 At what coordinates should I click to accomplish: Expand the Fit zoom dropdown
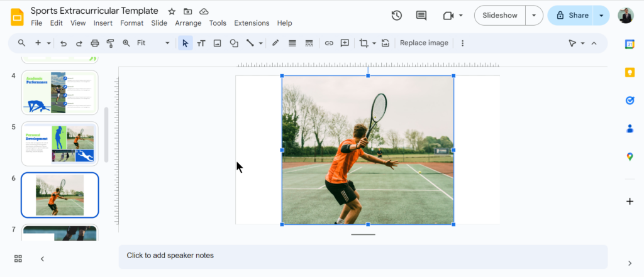tap(167, 43)
